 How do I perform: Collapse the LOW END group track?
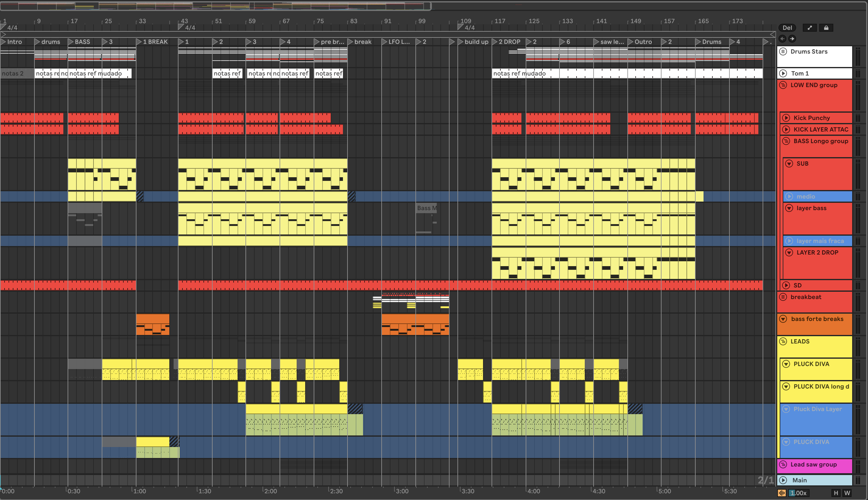point(783,85)
